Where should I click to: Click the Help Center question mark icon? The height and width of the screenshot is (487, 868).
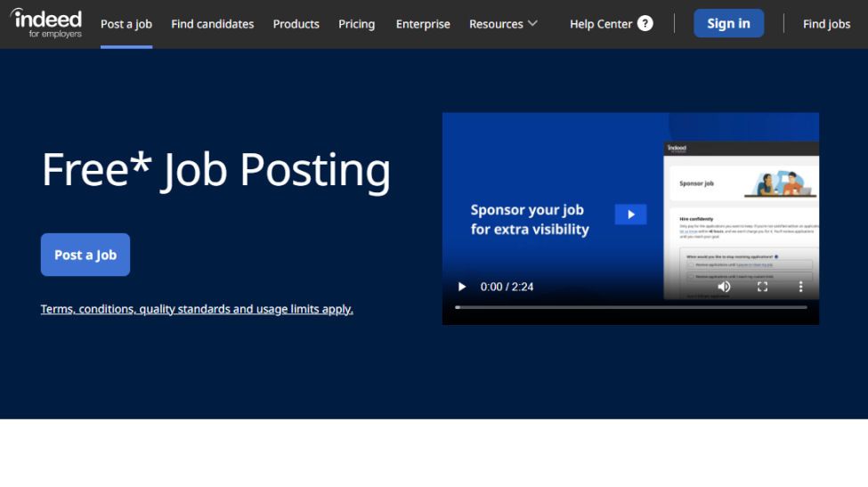coord(645,23)
